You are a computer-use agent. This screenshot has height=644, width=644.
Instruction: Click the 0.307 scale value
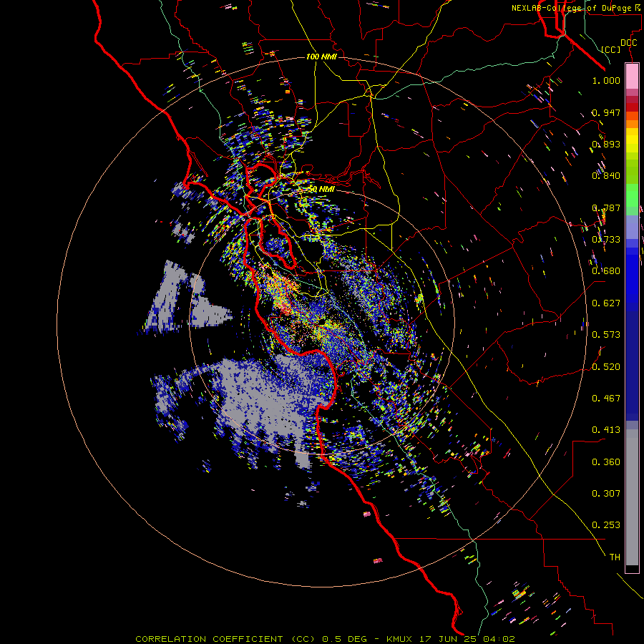606,494
